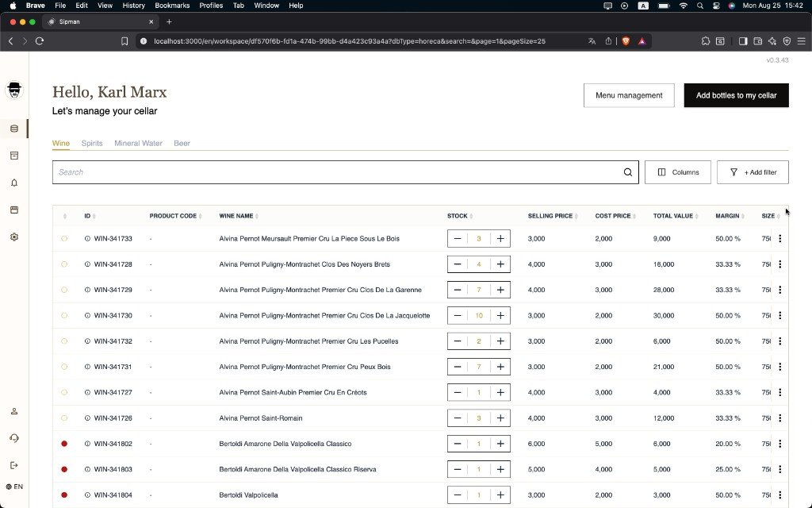Viewport: 812px width, 508px height.
Task: Open Brave wallet icon
Action: pos(757,41)
